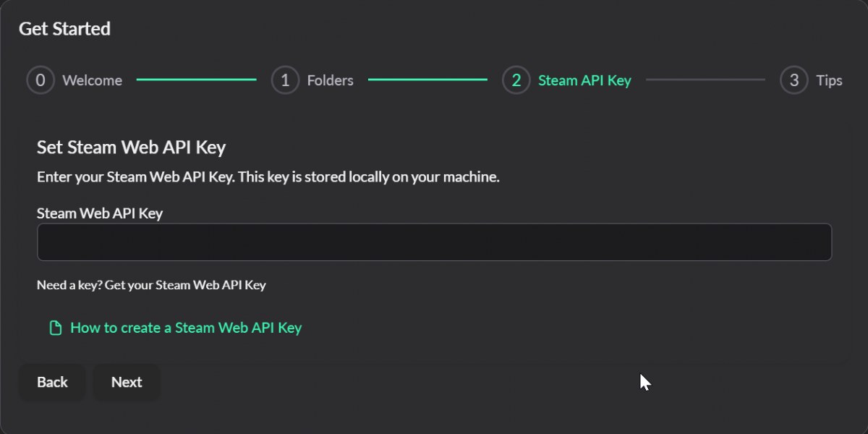The height and width of the screenshot is (434, 868).
Task: Open the Tips step label
Action: (829, 80)
